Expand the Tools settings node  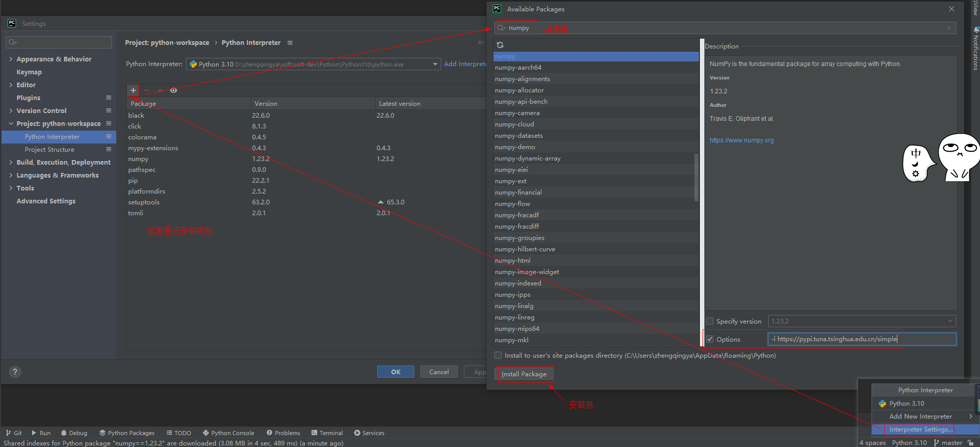coord(11,188)
